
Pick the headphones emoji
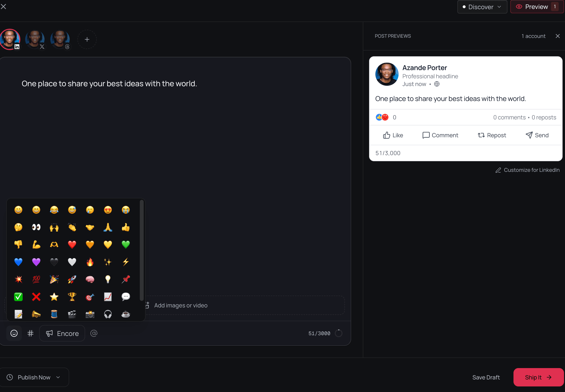(108, 314)
